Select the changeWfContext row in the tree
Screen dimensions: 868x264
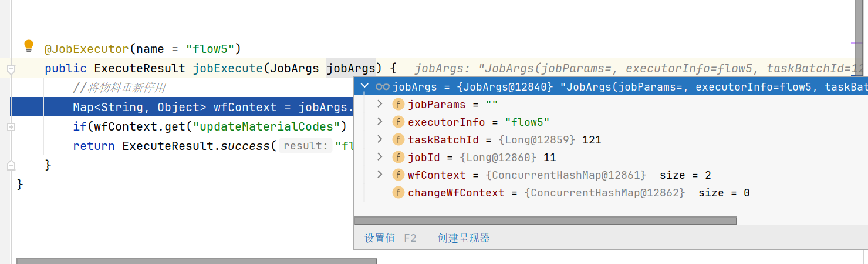pyautogui.click(x=611, y=193)
